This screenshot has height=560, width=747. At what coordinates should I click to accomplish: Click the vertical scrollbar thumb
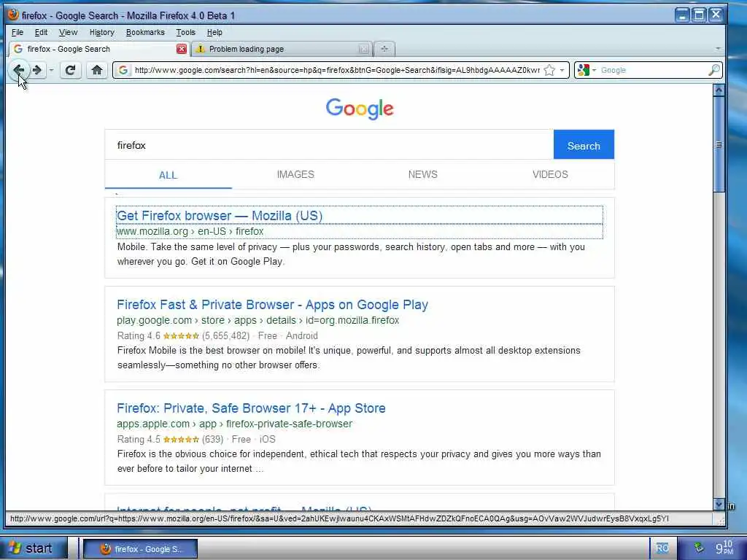(x=719, y=144)
